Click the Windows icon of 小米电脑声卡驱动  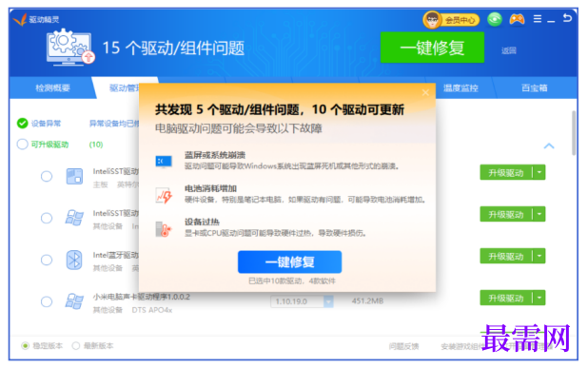[x=74, y=301]
